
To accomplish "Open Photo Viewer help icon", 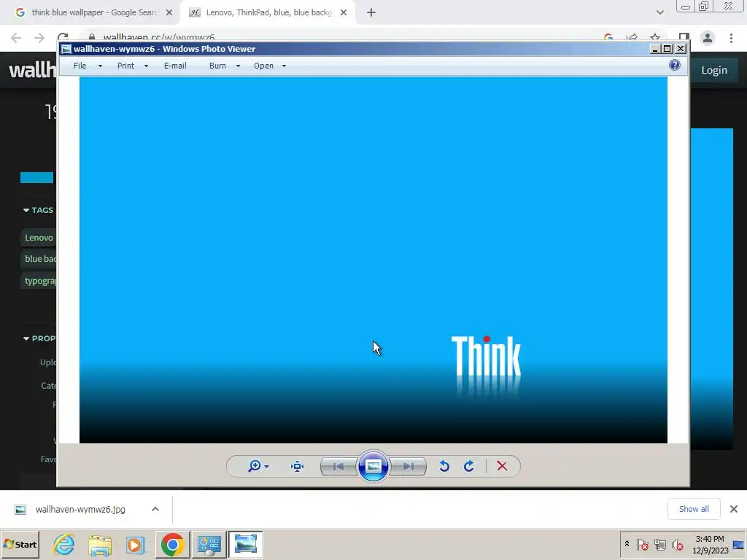I will (x=675, y=65).
